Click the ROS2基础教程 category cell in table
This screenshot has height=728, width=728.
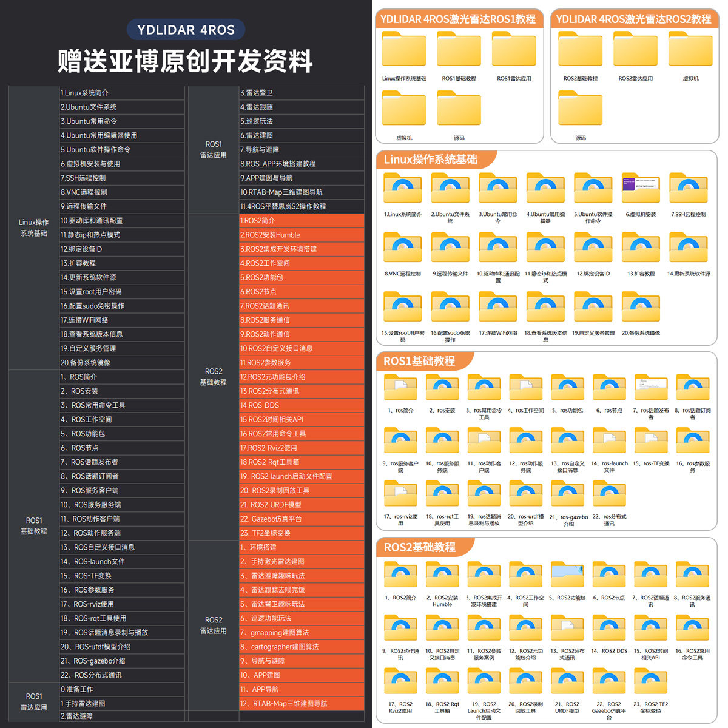pyautogui.click(x=214, y=377)
